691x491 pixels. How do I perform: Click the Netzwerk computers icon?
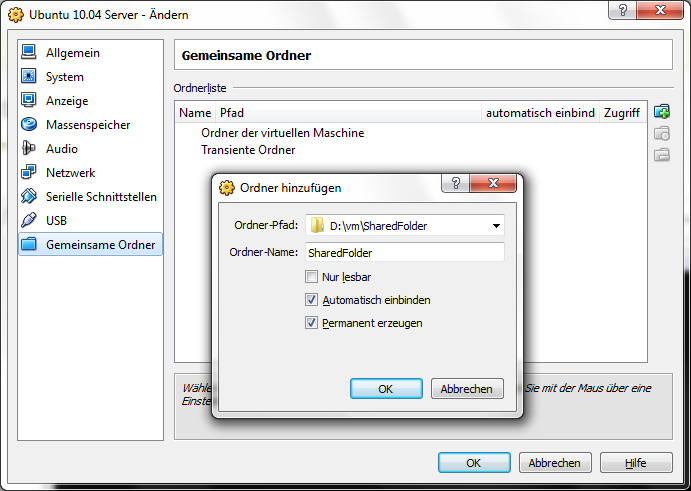pos(29,172)
